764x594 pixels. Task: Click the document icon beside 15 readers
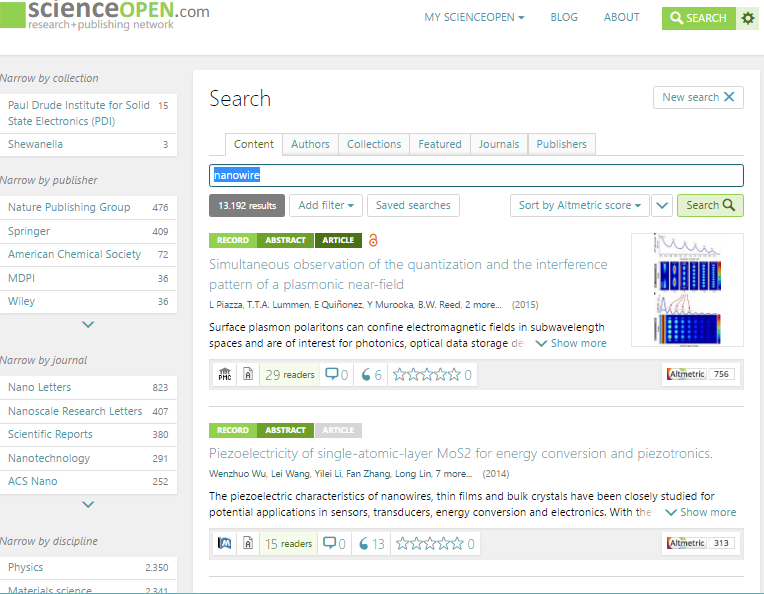point(248,543)
